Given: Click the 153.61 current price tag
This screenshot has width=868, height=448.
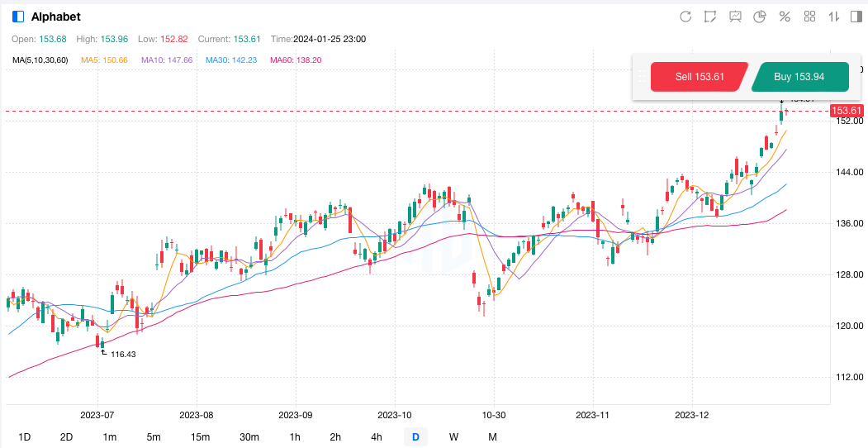Looking at the screenshot, I should [x=847, y=111].
